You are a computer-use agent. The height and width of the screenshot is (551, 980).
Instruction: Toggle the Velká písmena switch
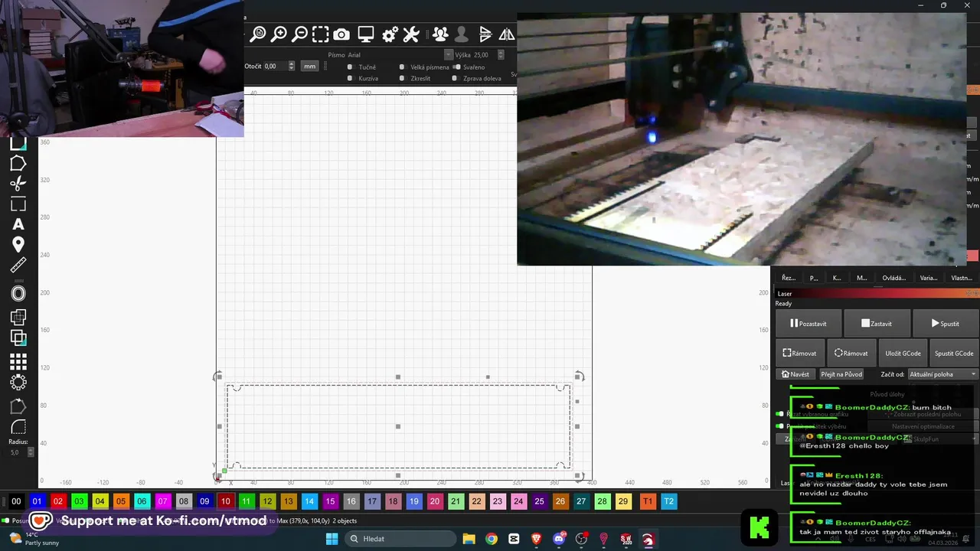point(402,67)
